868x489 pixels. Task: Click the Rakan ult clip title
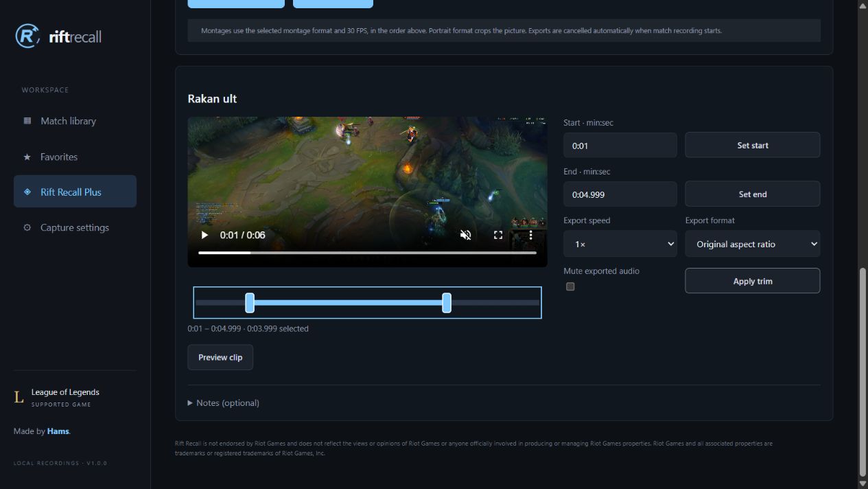tap(212, 99)
